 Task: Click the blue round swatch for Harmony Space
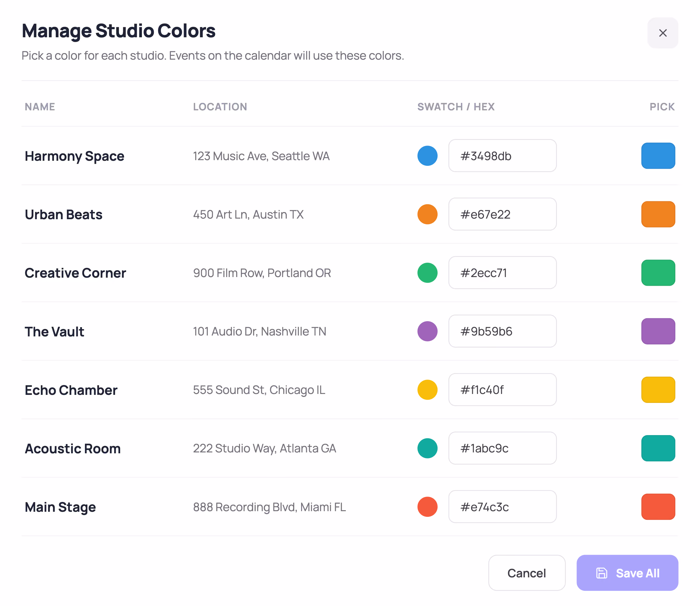pyautogui.click(x=427, y=156)
